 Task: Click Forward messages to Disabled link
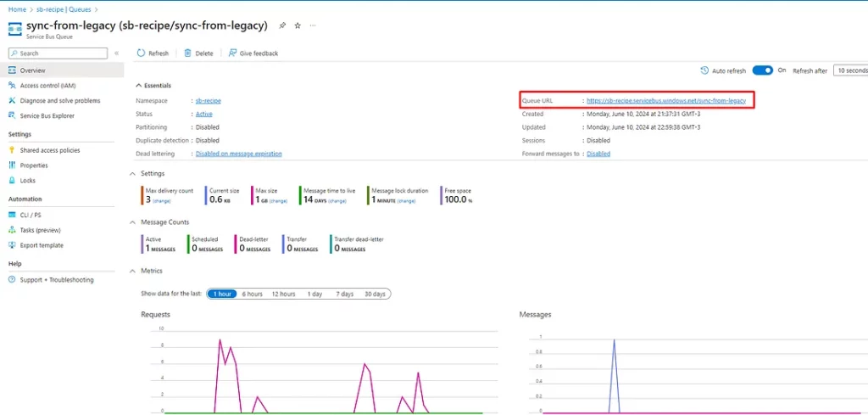coord(598,154)
